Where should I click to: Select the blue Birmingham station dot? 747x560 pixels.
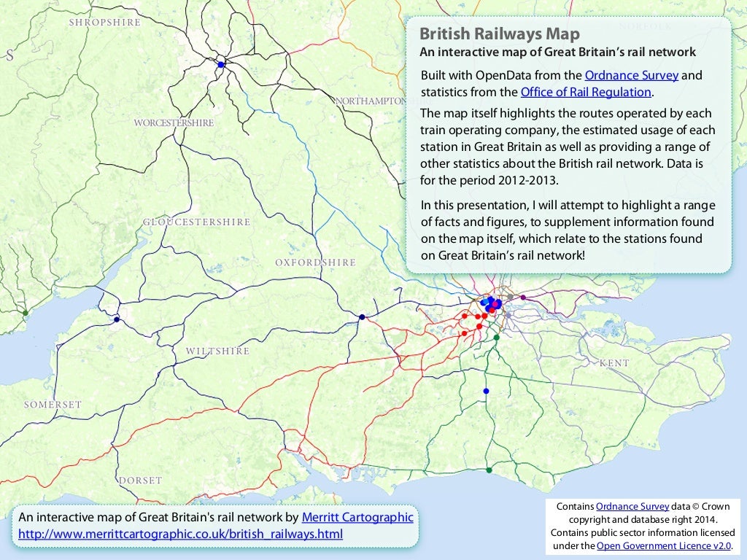(x=220, y=65)
